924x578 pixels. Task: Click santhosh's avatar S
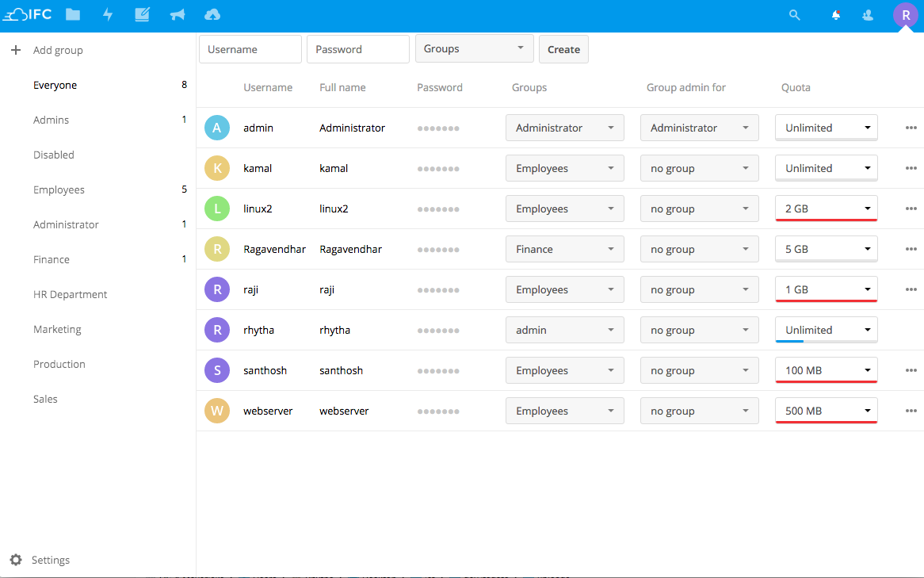tap(217, 370)
